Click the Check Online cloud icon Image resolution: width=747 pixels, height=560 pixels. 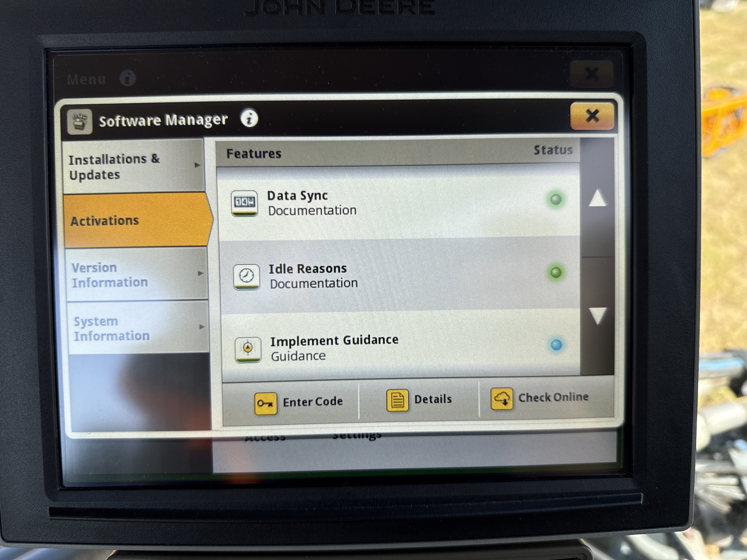502,399
